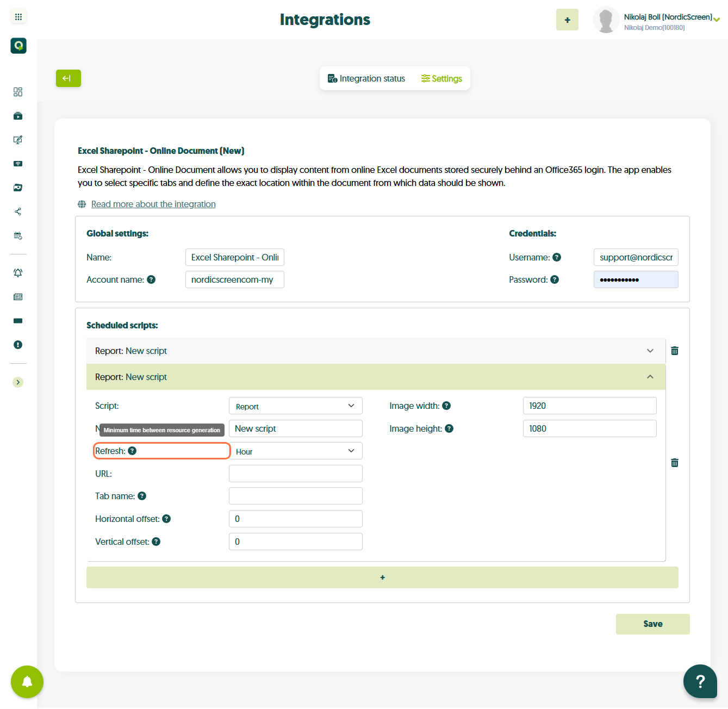The image size is (728, 709).
Task: Delete the expanded script via trash icon
Action: click(x=675, y=463)
